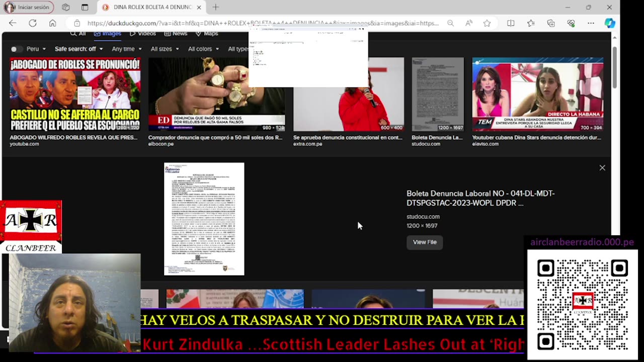This screenshot has width=644, height=362.
Task: Open a new browser tab
Action: click(215, 7)
